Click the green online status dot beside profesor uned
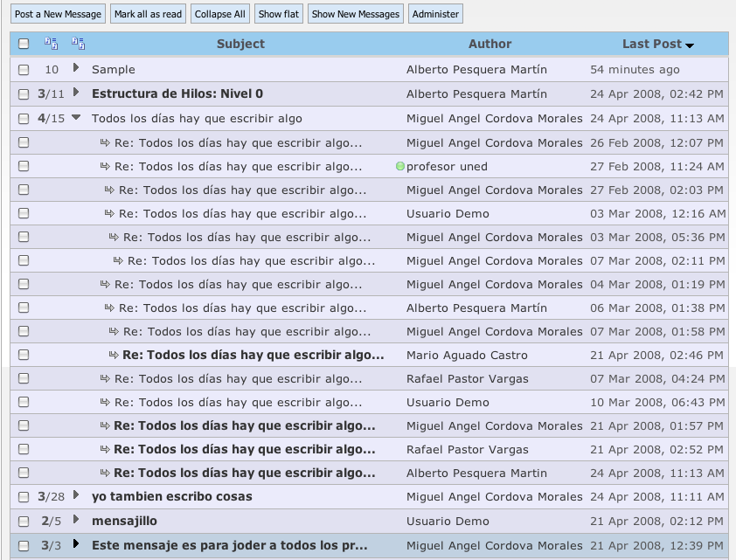The image size is (736, 560). pyautogui.click(x=400, y=166)
